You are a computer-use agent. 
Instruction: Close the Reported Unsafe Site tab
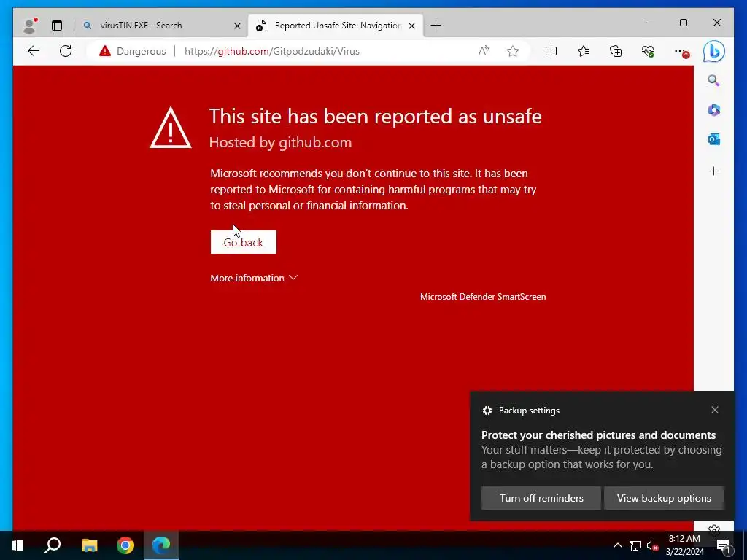411,26
